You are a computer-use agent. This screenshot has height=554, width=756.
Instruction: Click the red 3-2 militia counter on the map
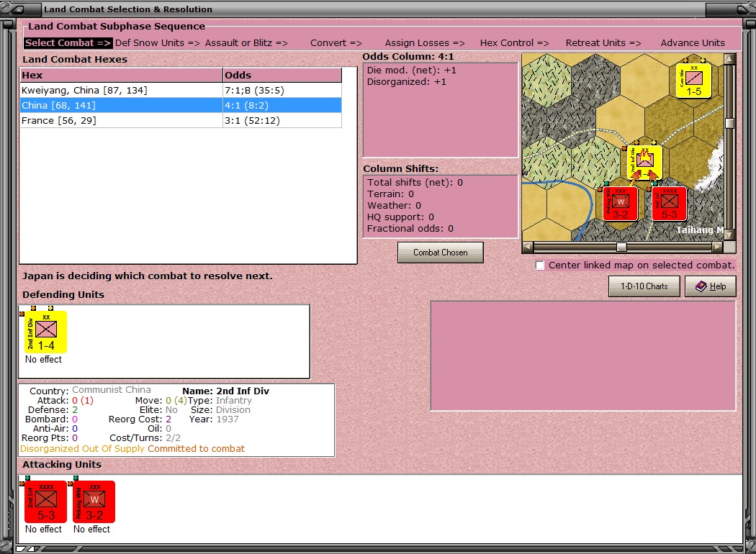click(x=621, y=204)
